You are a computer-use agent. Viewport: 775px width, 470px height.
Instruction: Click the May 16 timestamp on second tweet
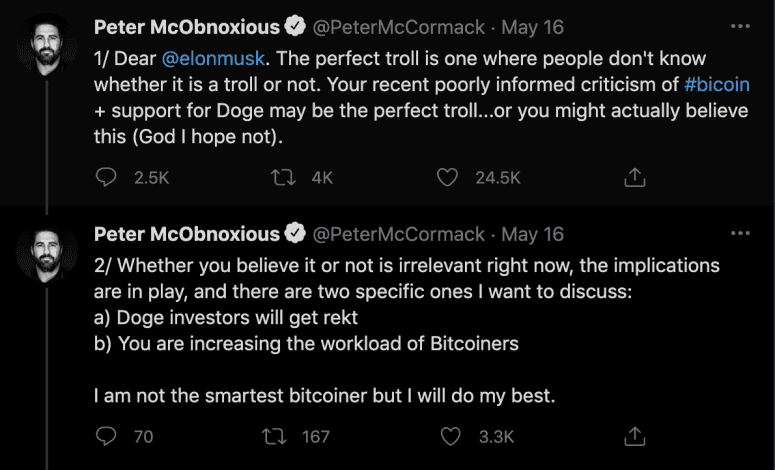pyautogui.click(x=533, y=234)
